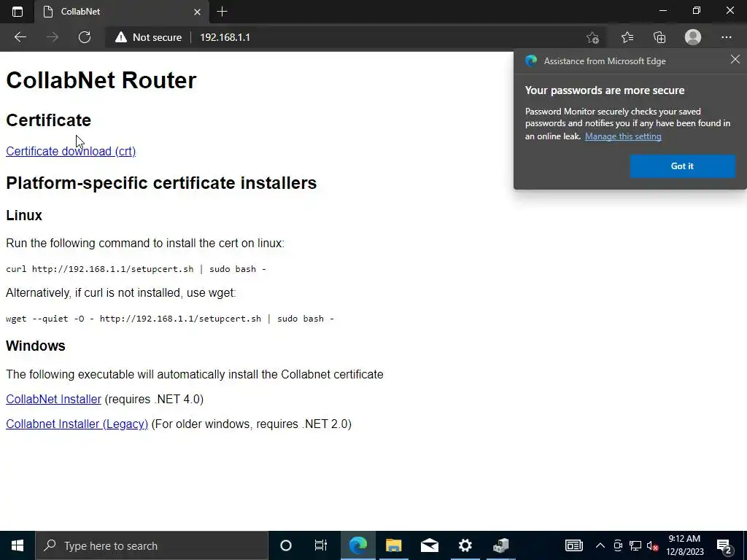
Task: Open Edge Settings and more menu
Action: (727, 37)
